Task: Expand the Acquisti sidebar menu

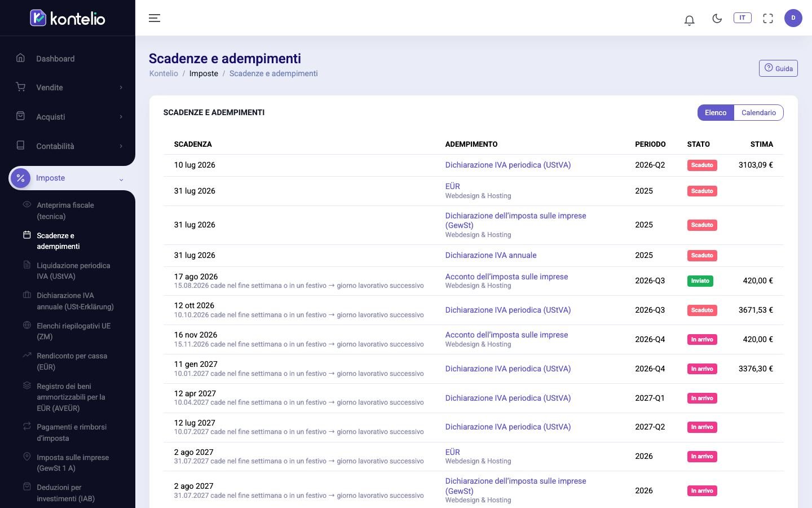Action: coord(68,117)
